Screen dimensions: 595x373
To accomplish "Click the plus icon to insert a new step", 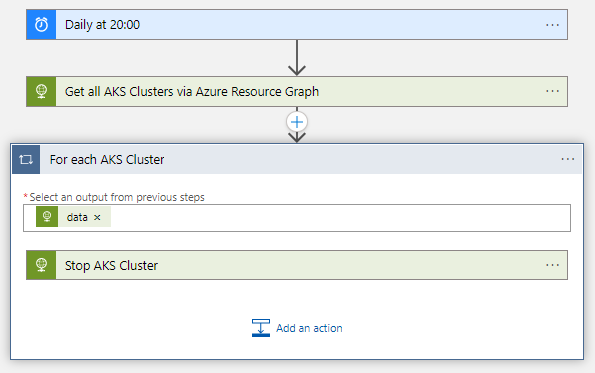I will [297, 122].
